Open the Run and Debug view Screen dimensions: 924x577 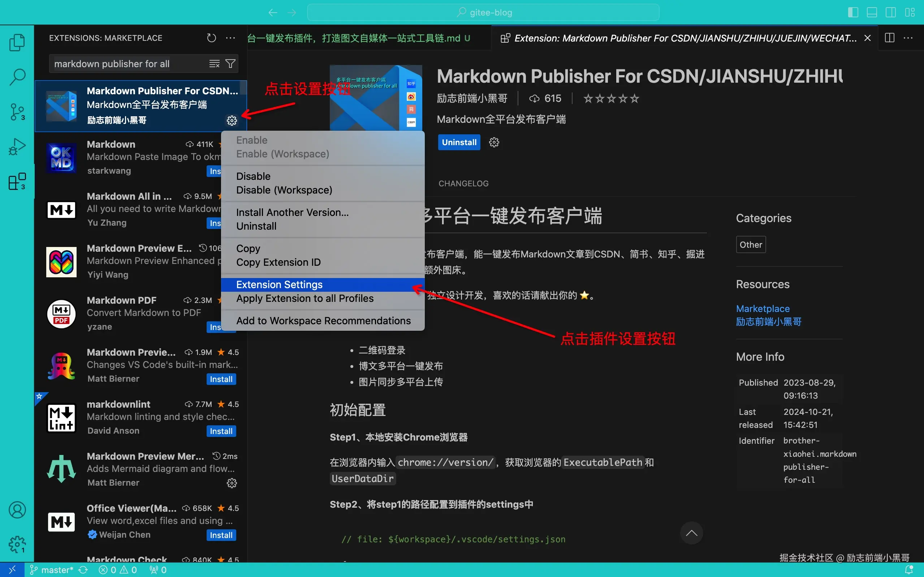[x=17, y=147]
